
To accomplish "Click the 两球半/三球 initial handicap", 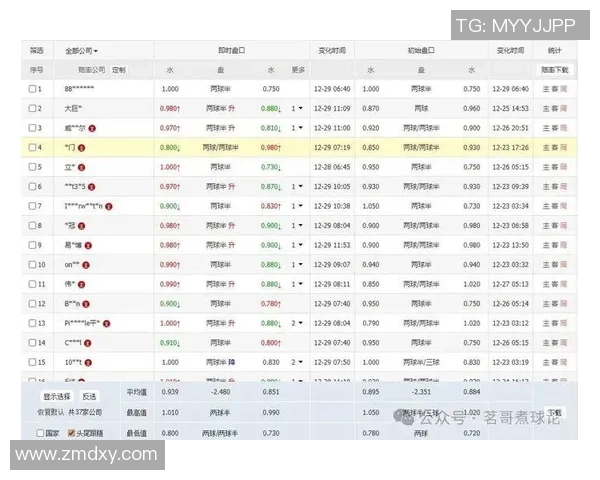I will tap(421, 362).
